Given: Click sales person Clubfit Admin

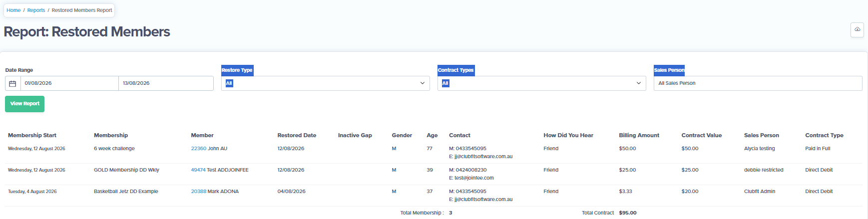Looking at the screenshot, I should pos(760,192).
